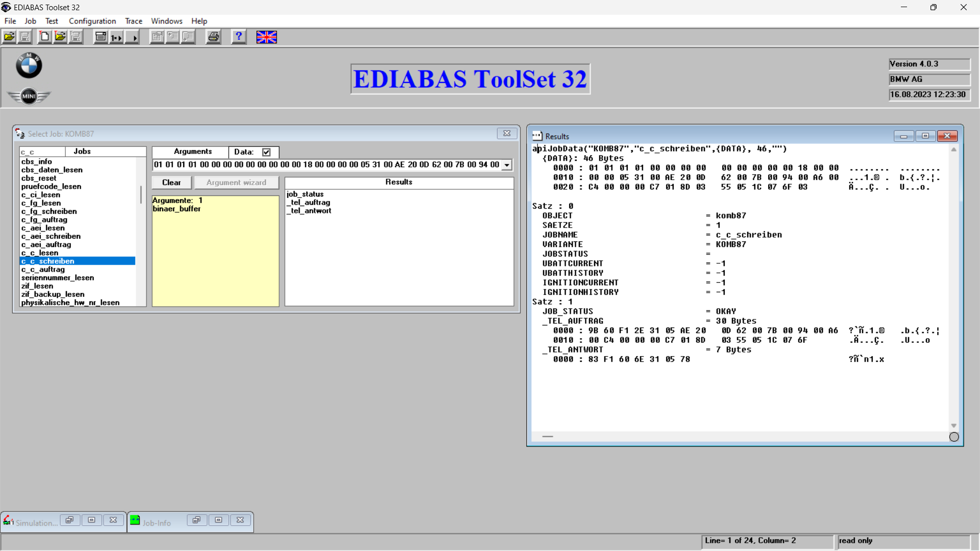Select job c_aei_lesen

[43, 228]
